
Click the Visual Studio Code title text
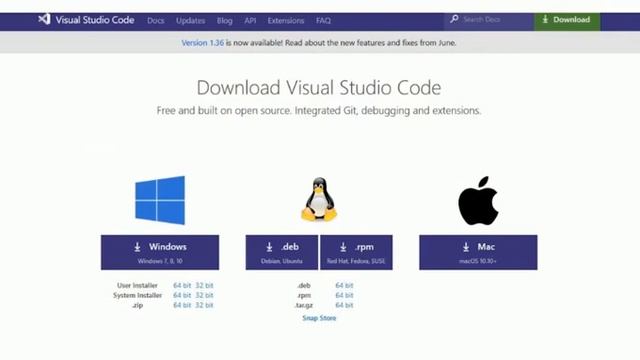point(95,20)
